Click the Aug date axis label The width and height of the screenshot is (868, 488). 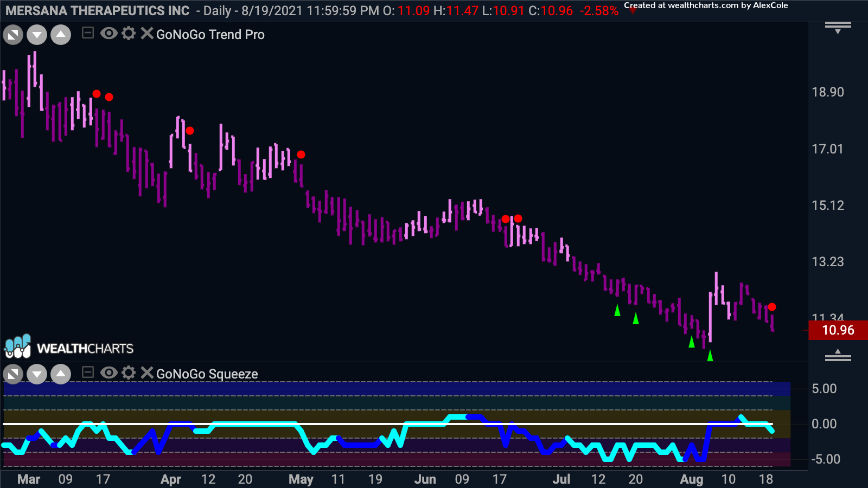pos(692,479)
